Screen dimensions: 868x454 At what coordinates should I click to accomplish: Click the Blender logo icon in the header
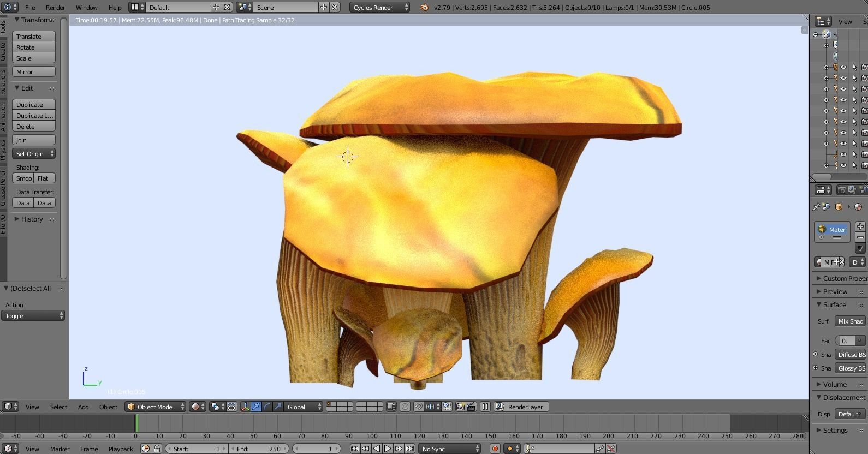coord(424,7)
